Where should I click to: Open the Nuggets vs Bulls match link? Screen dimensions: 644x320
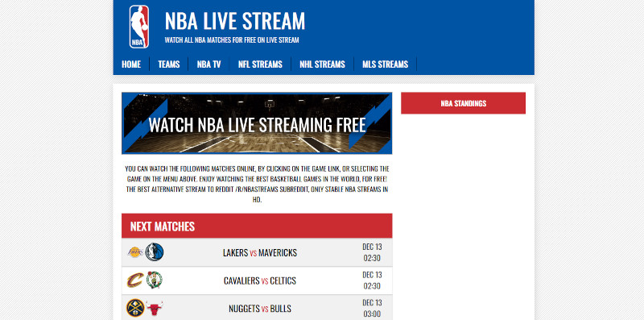(260, 309)
